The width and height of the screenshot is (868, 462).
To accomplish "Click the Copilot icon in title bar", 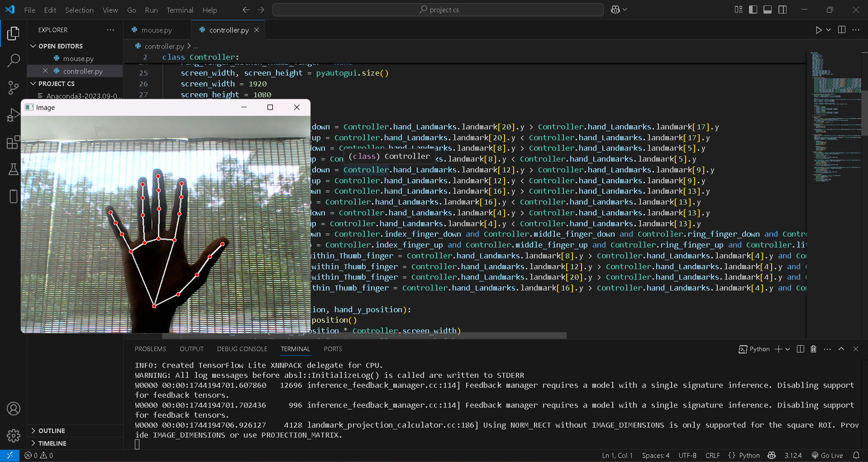I will 615,10.
